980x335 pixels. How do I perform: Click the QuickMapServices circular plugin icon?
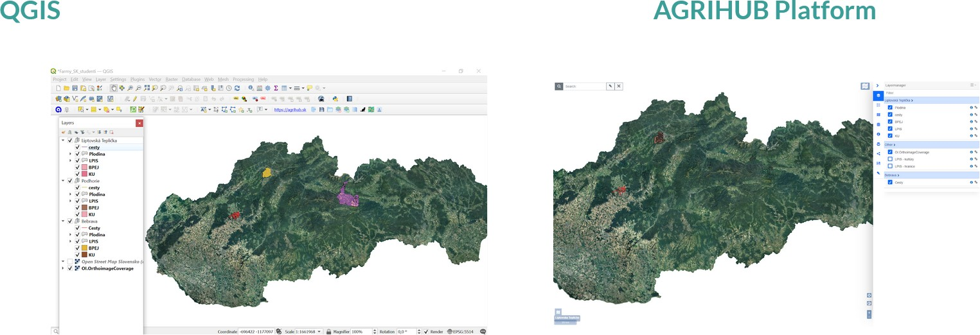pos(58,110)
